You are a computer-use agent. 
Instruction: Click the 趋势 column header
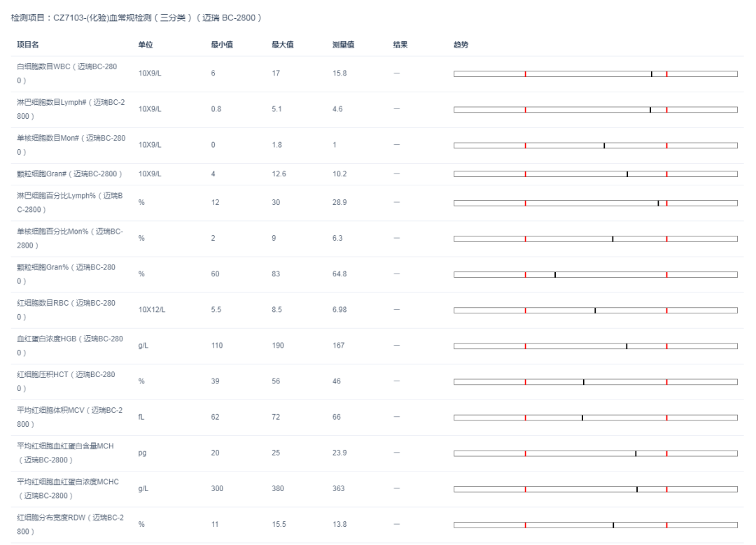[x=461, y=45]
